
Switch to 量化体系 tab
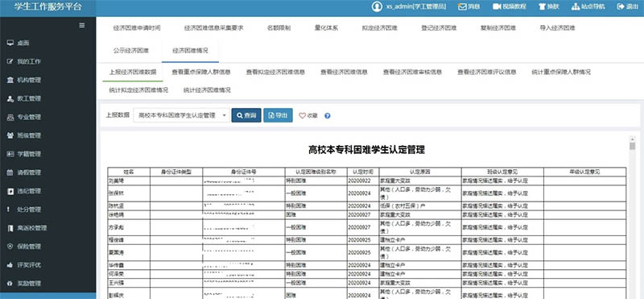[x=327, y=28]
